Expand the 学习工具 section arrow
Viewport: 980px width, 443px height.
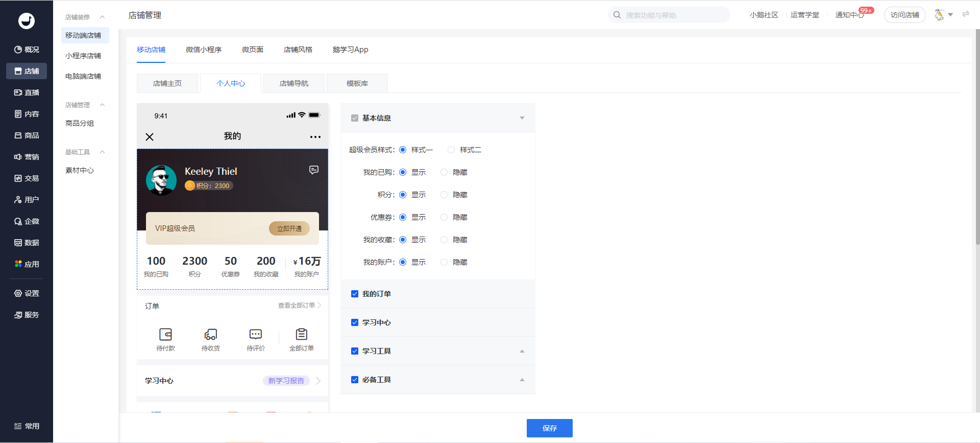522,351
